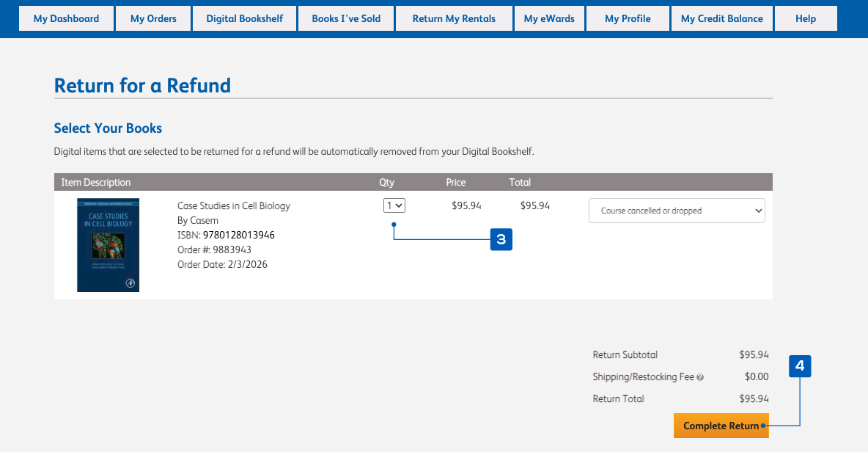
Task: Click the order number 9883943
Action: pyautogui.click(x=232, y=250)
